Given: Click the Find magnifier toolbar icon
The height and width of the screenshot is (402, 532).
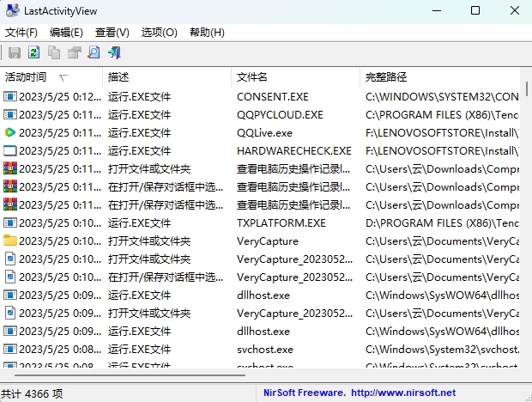Looking at the screenshot, I should 94,52.
